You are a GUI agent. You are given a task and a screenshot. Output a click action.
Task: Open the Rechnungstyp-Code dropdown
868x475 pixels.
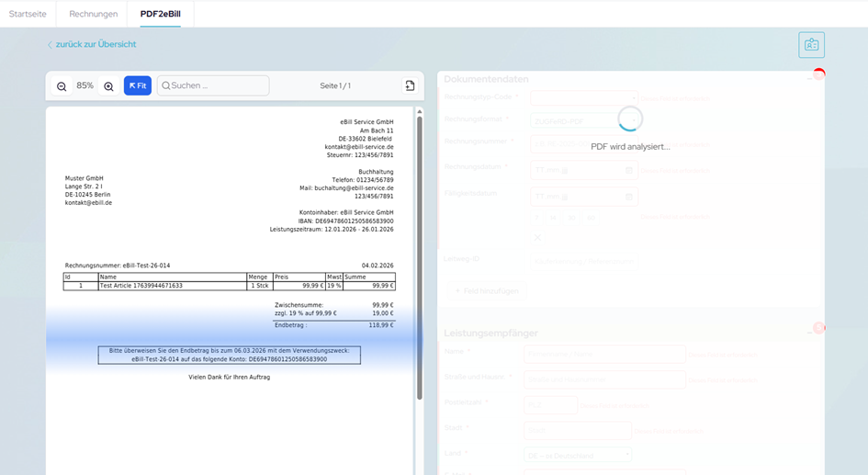pos(583,97)
